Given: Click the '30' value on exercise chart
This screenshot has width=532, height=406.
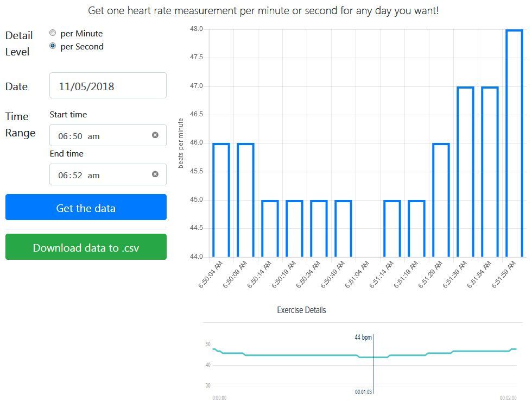Looking at the screenshot, I should (x=208, y=385).
